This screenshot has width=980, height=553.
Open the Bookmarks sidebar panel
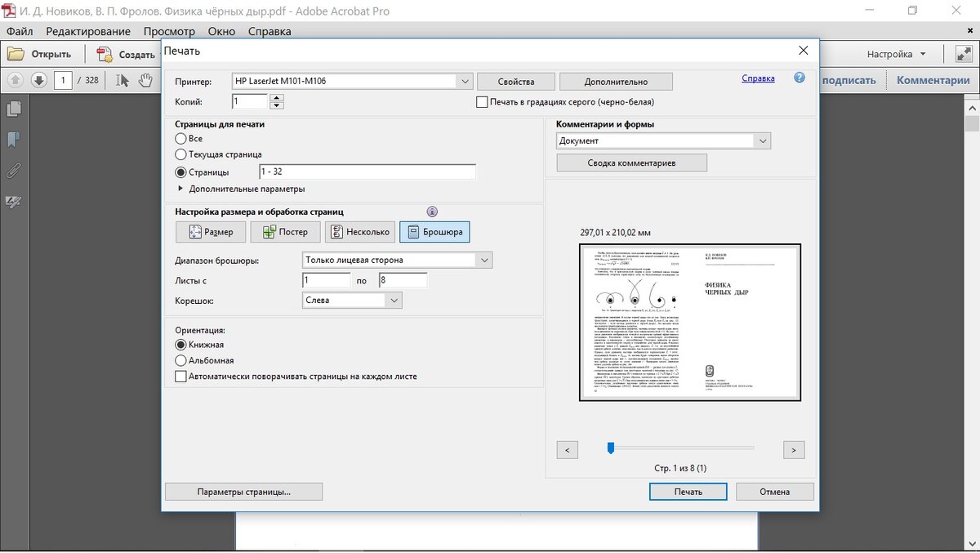click(x=14, y=140)
